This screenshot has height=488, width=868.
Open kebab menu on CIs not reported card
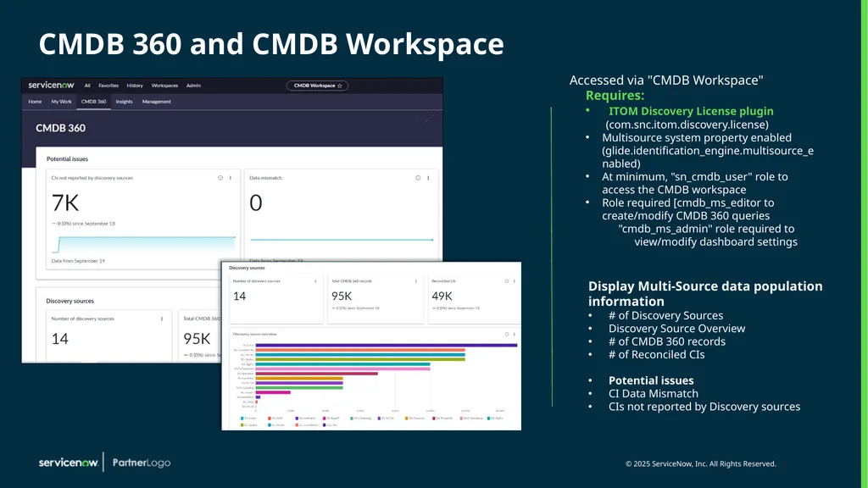click(231, 178)
